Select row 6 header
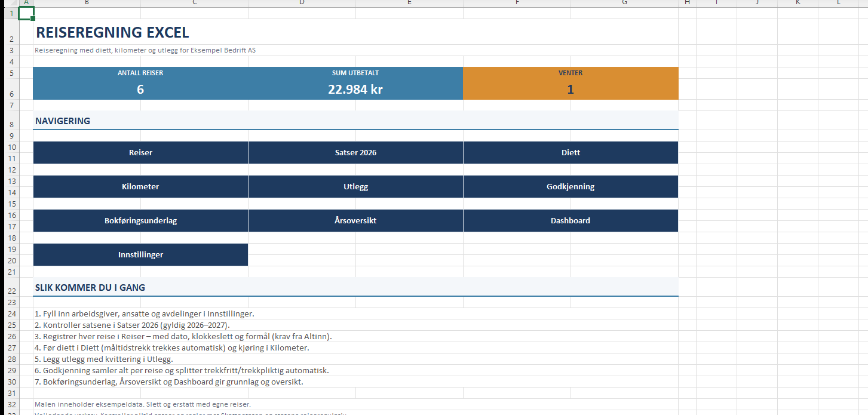 pyautogui.click(x=11, y=90)
